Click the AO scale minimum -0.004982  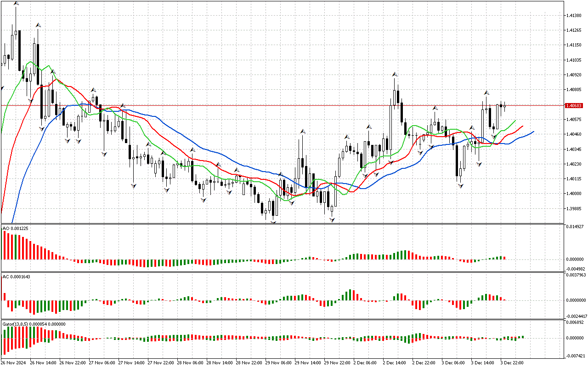pyautogui.click(x=575, y=269)
